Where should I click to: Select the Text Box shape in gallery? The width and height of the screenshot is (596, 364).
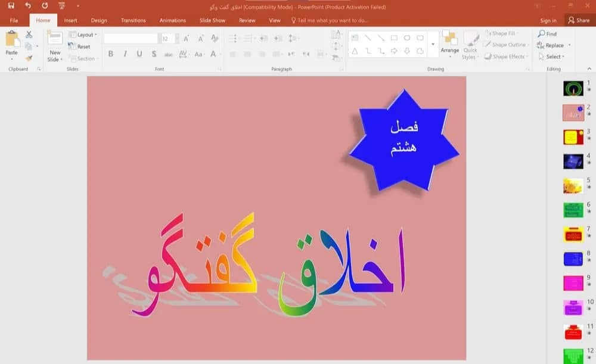pos(355,38)
